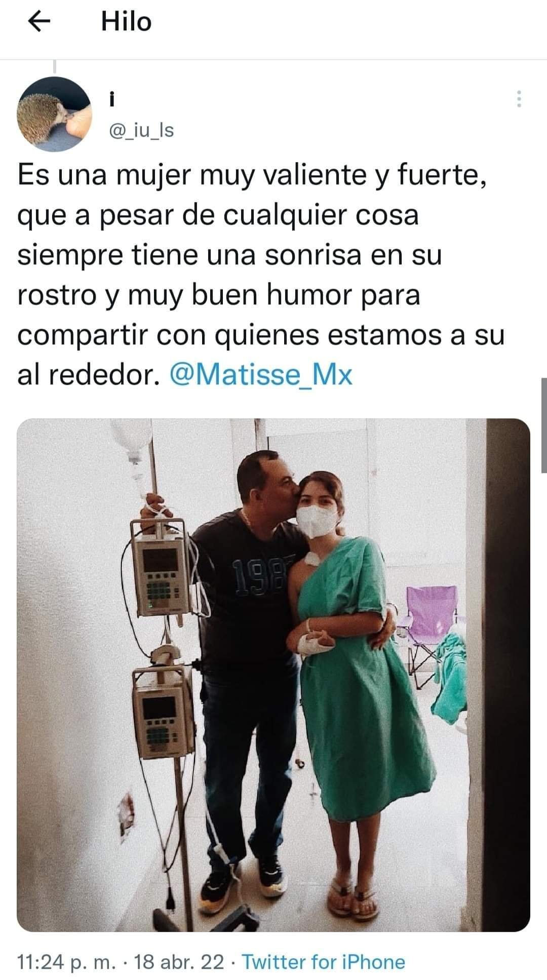Open the @_iu_ls handle

[x=141, y=131]
